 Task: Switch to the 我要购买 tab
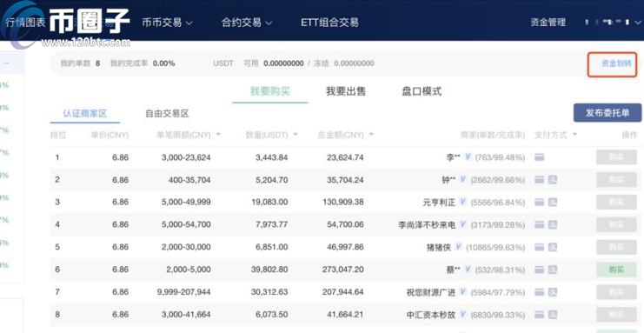[270, 90]
